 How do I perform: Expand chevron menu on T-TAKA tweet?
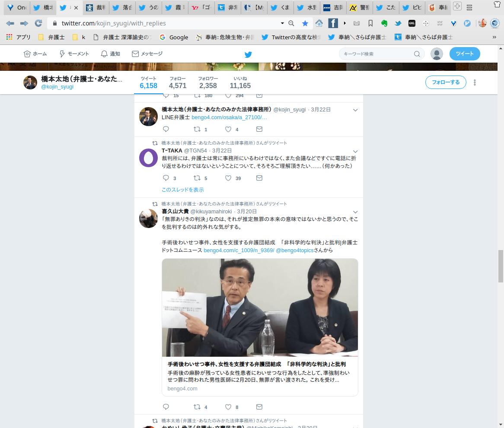point(355,151)
